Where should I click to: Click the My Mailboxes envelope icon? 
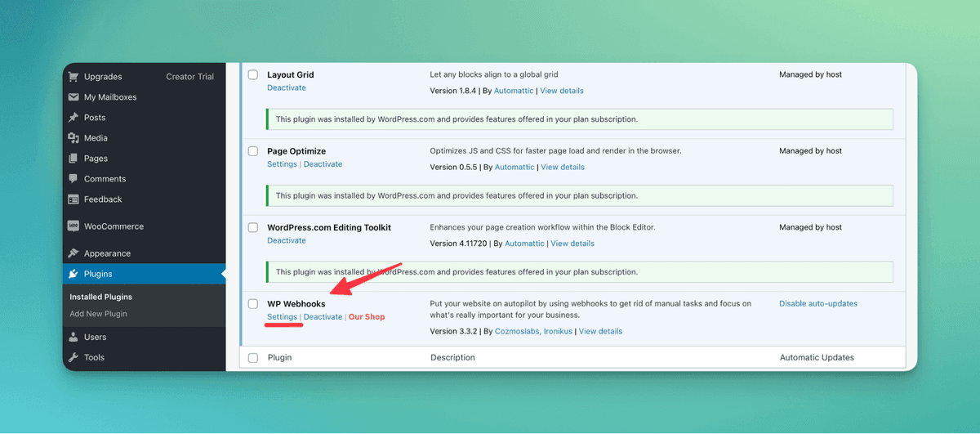click(73, 97)
